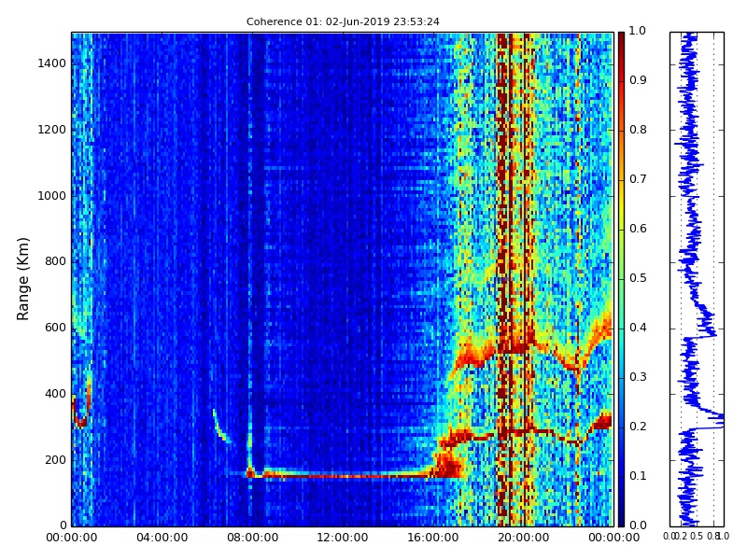Click the 1400 range tick label
747x560 pixels.
pyautogui.click(x=52, y=63)
